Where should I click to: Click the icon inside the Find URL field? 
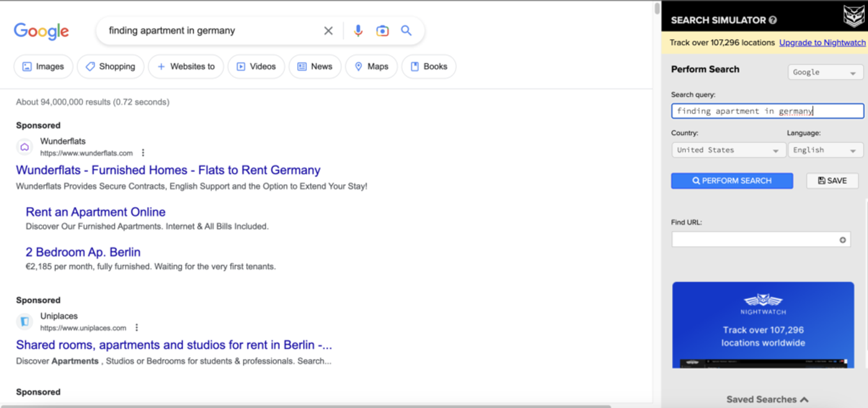coord(843,239)
